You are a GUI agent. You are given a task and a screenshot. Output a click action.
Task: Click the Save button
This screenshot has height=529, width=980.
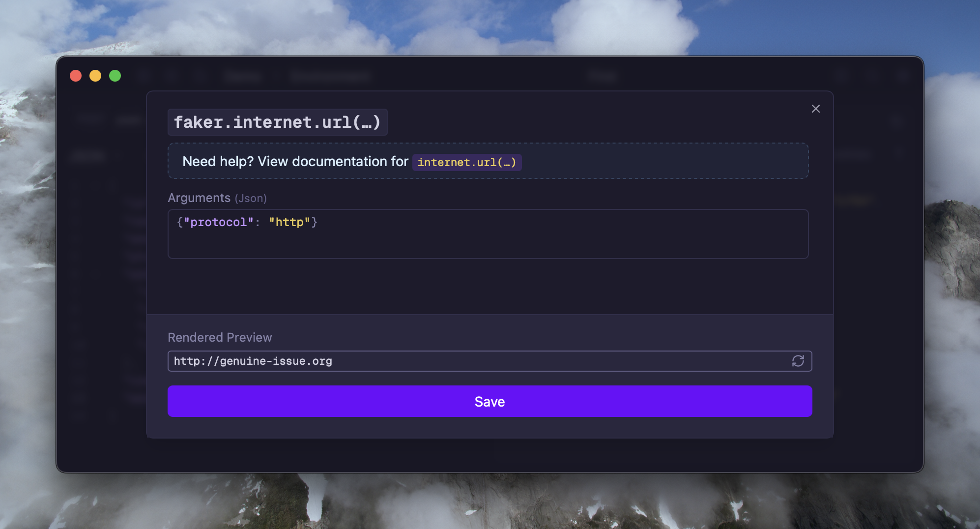pyautogui.click(x=490, y=401)
